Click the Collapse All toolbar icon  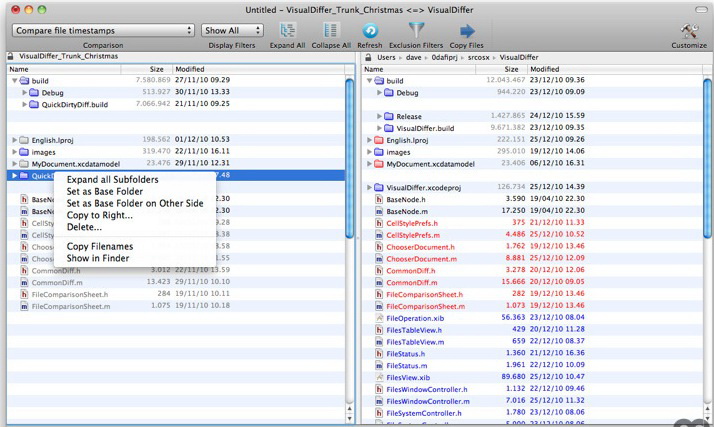(329, 31)
